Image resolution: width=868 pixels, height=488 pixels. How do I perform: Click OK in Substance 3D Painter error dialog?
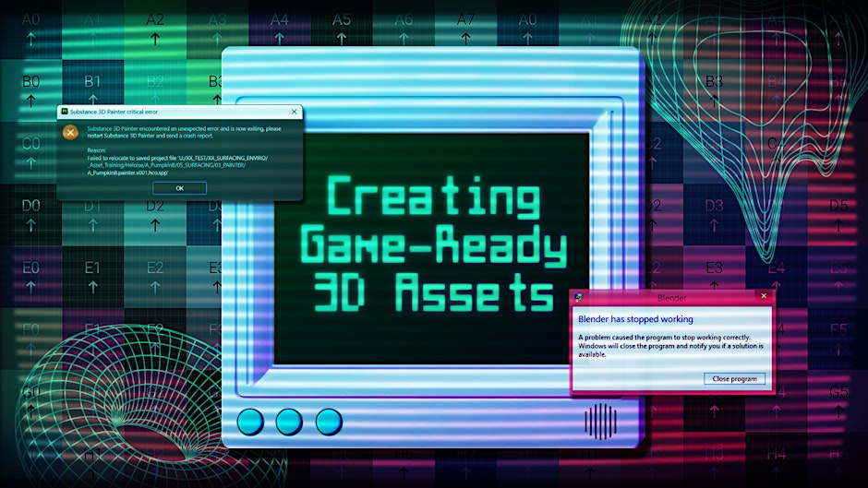pos(179,188)
